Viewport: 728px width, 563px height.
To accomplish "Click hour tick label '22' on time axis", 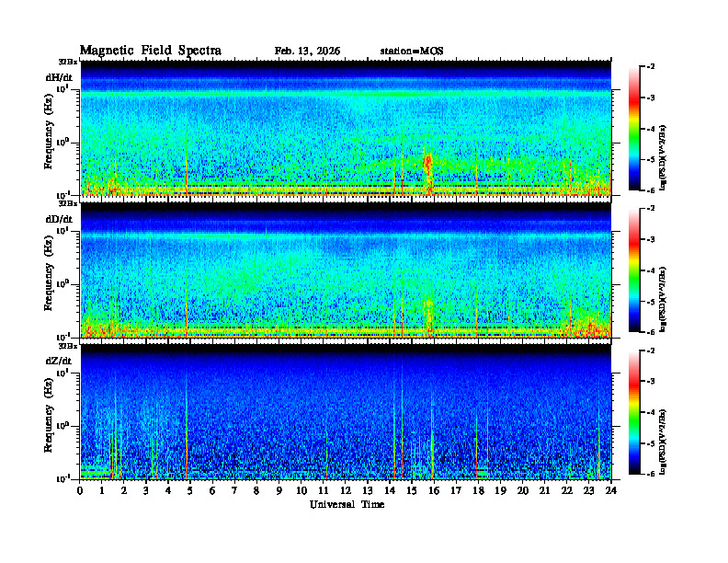I will [567, 491].
